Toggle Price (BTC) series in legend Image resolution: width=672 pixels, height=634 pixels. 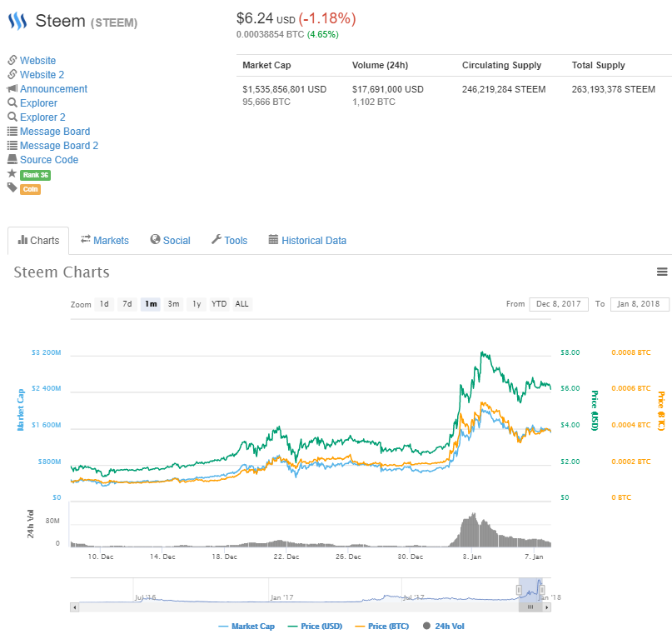(x=382, y=627)
